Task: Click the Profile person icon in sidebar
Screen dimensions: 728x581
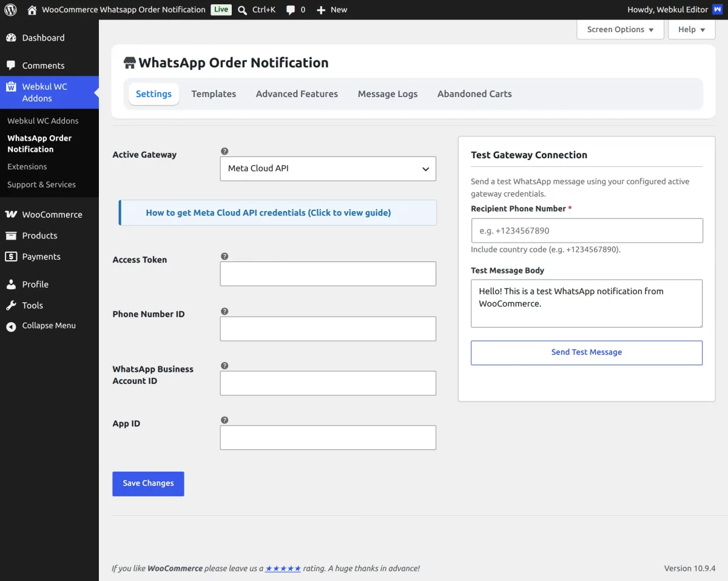Action: pos(11,284)
